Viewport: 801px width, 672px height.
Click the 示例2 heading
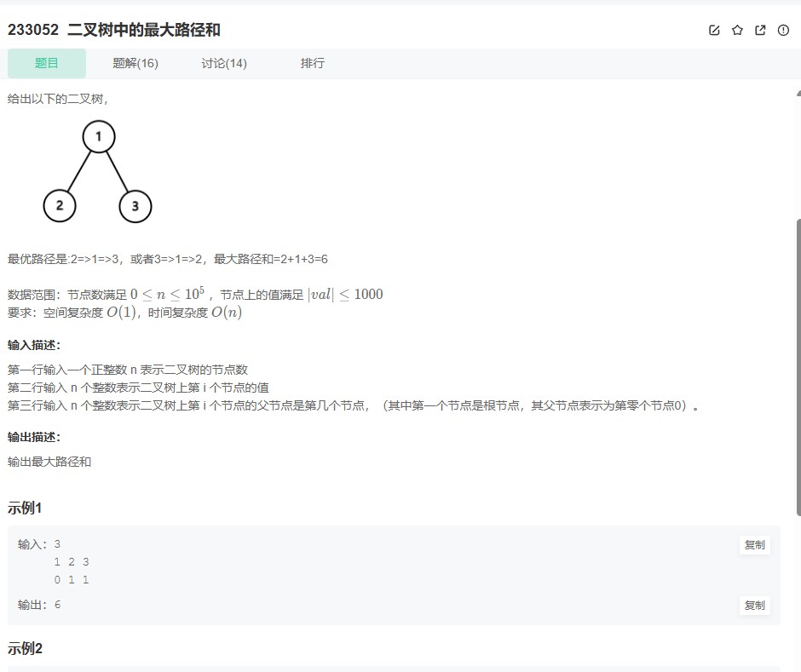click(x=25, y=648)
